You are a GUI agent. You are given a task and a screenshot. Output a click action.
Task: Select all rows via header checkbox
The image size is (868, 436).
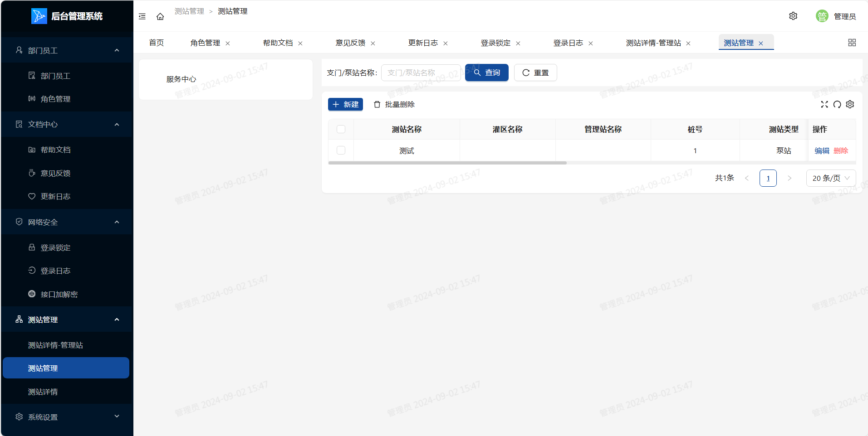coord(341,129)
